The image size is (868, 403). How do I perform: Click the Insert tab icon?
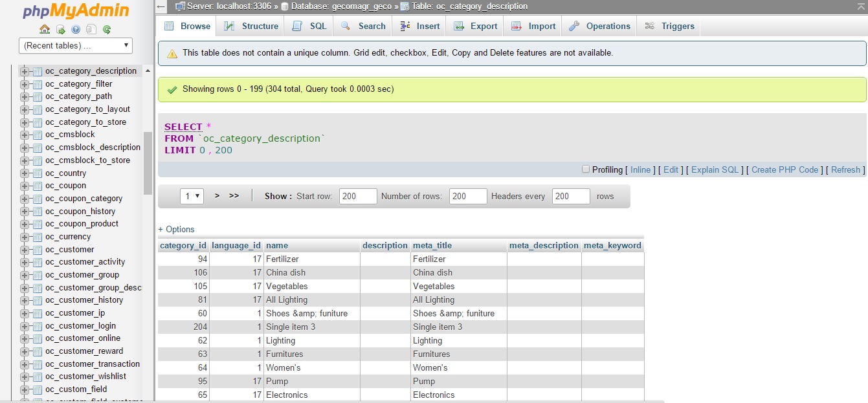click(405, 26)
